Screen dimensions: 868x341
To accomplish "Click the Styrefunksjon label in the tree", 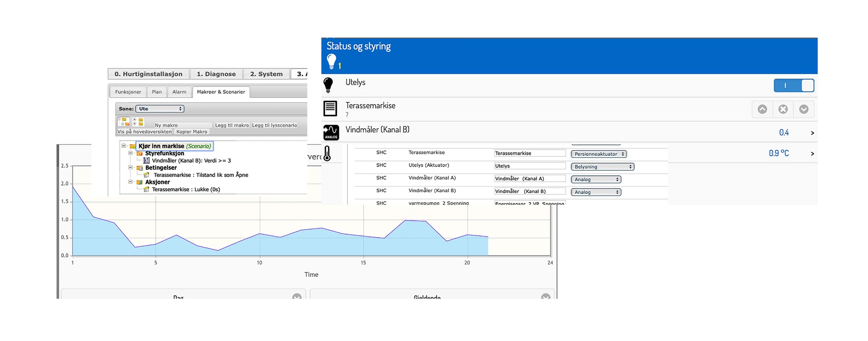I will 164,153.
